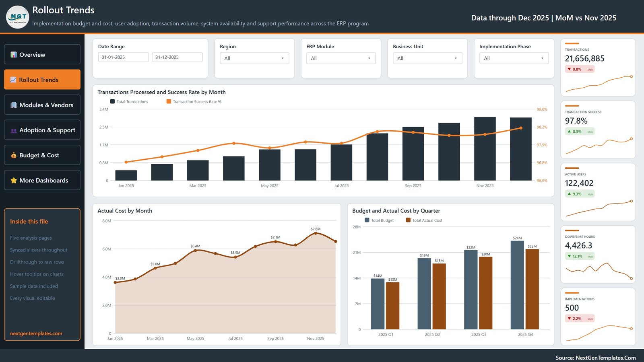
Task: Switch to Modules & Vendors page
Action: (x=42, y=105)
